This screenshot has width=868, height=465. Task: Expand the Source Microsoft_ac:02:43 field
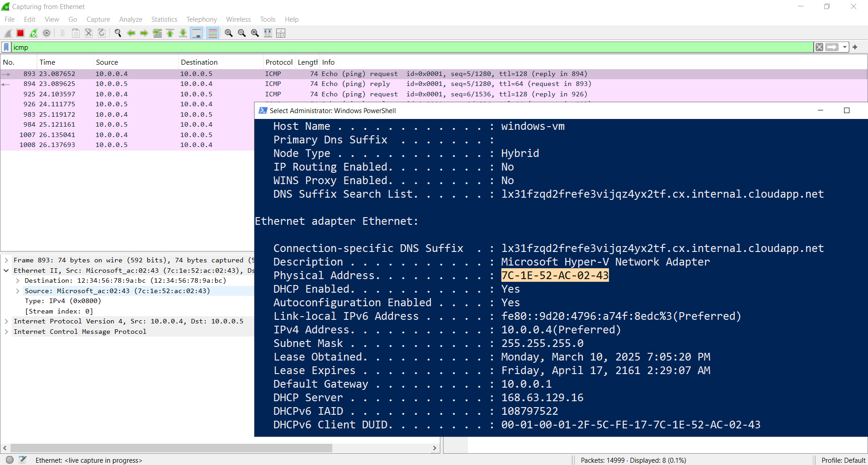(18, 291)
